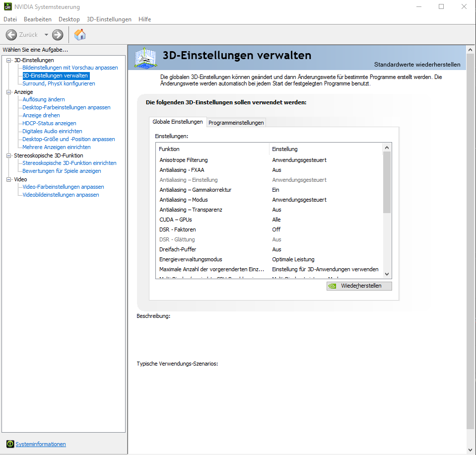Open Bildeinstellungen mit Vorschau anpassen
The image size is (476, 455).
click(70, 68)
